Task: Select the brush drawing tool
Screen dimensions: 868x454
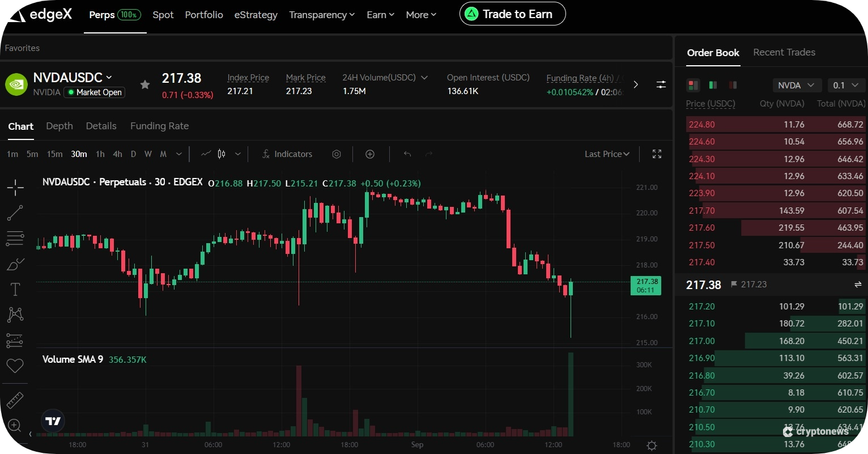Action: coord(15,264)
